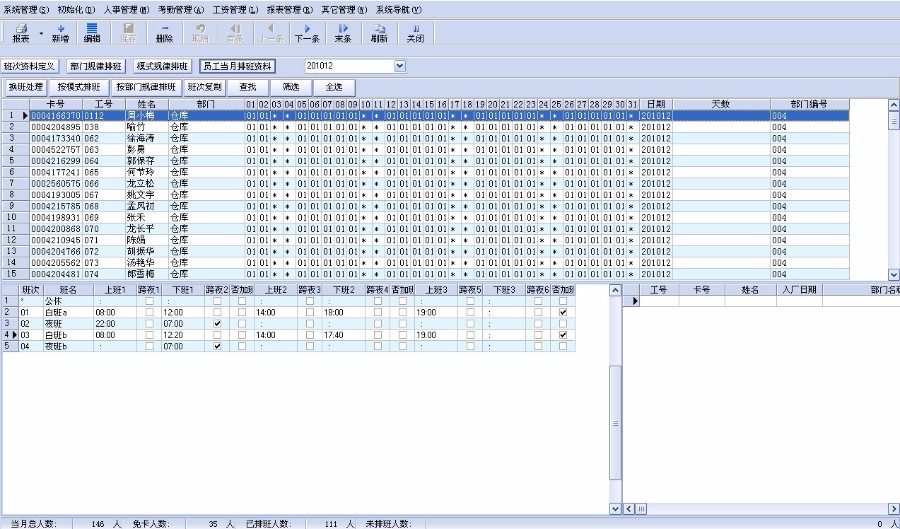Open the 考勤管理 menu
The image size is (900, 529).
coord(181,10)
